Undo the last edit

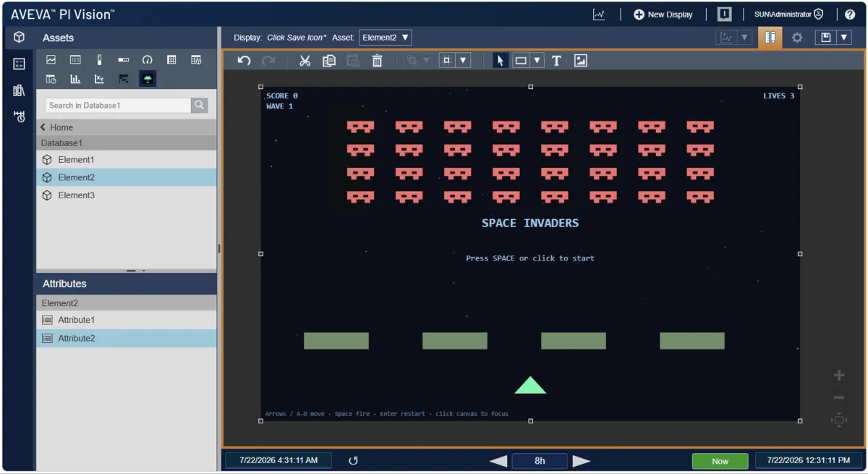tap(244, 61)
